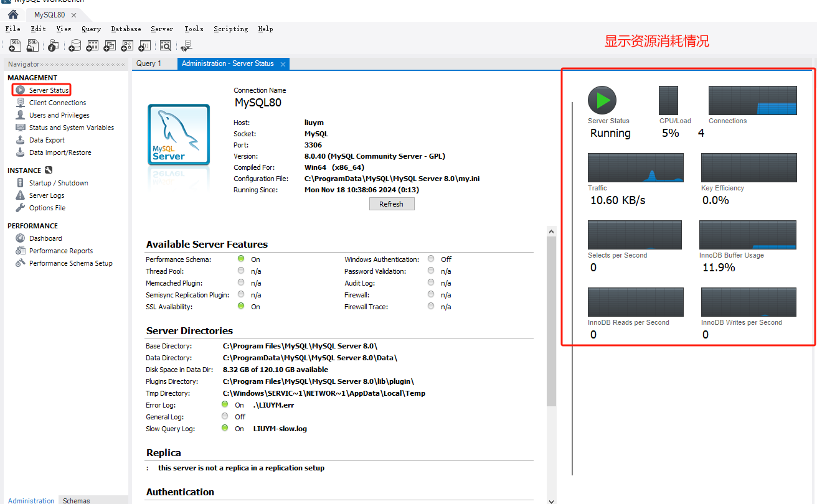817x504 pixels.
Task: Click the Windows Authentication Off indicator
Action: 432,259
